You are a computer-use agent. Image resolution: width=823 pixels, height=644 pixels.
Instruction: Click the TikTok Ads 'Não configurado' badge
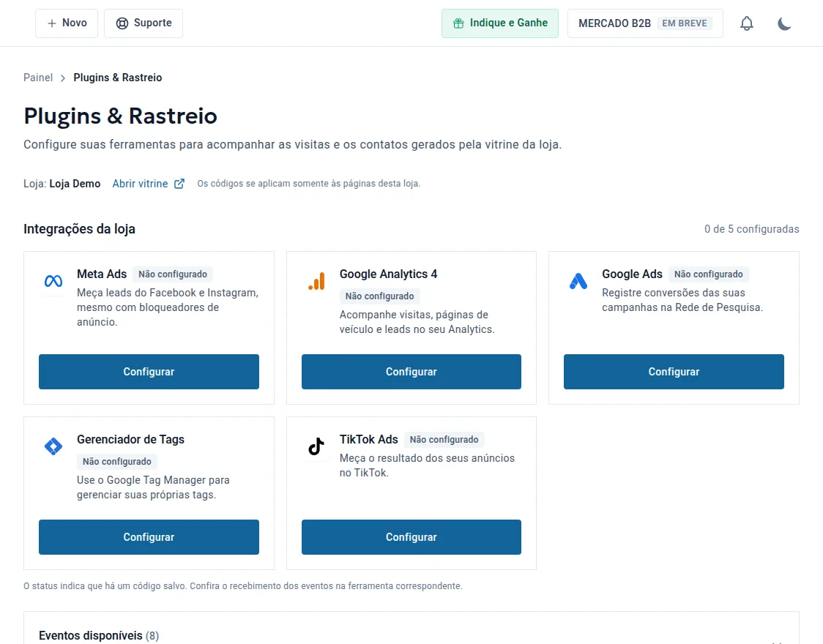click(x=444, y=440)
